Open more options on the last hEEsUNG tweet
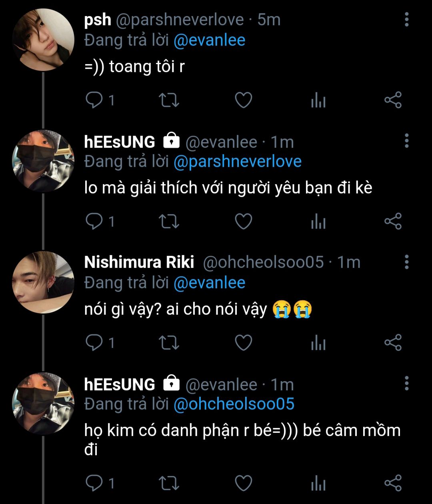The height and width of the screenshot is (504, 432). point(406,384)
